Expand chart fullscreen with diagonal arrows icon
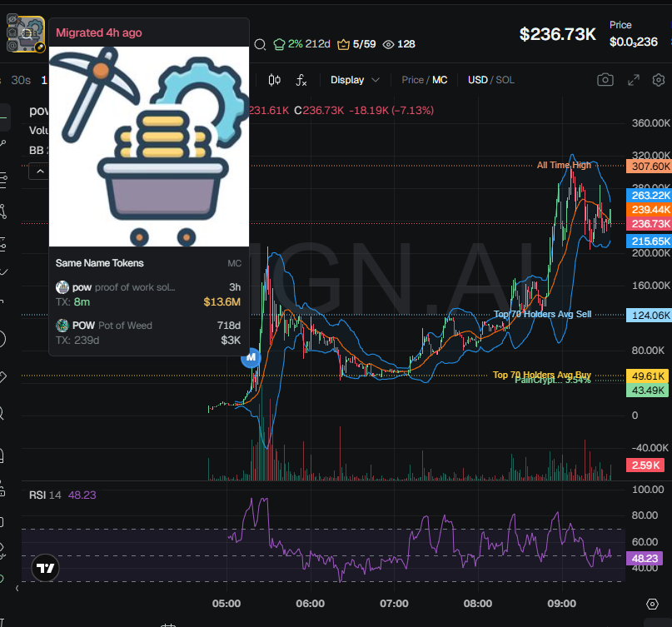This screenshot has height=627, width=672. 635,80
